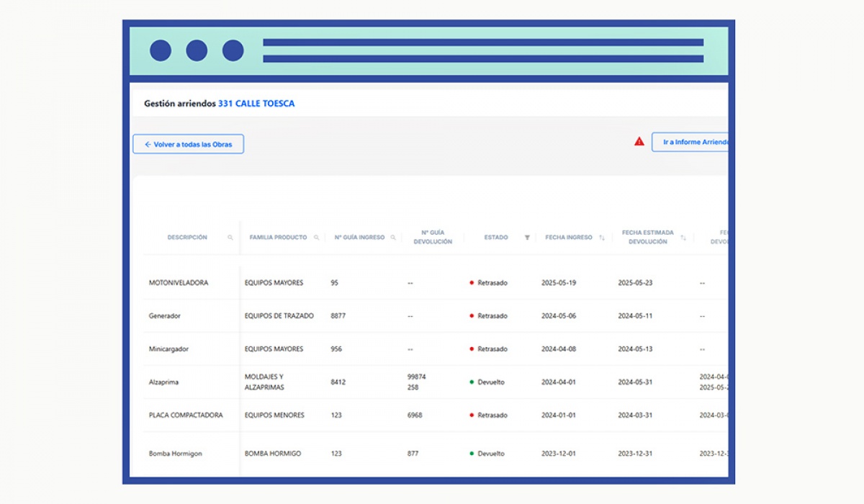Screen dimensions: 864x504
Task: Select the MOTONIVELADORA row description
Action: 179,283
